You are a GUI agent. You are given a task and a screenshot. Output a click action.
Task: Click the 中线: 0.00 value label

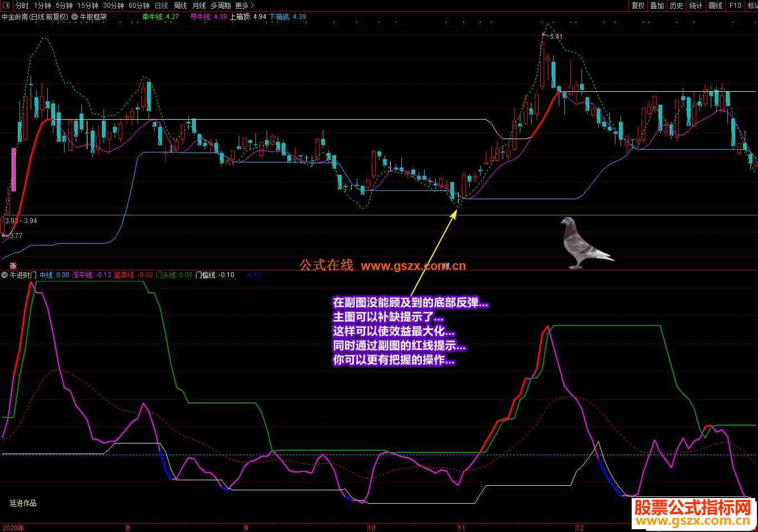[x=55, y=275]
